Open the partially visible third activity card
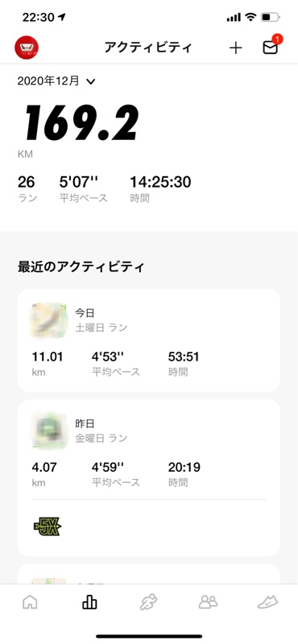The width and height of the screenshot is (298, 644). click(x=149, y=574)
